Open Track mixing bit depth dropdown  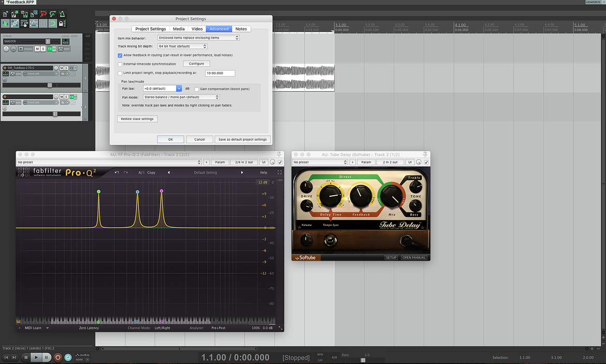tap(182, 47)
